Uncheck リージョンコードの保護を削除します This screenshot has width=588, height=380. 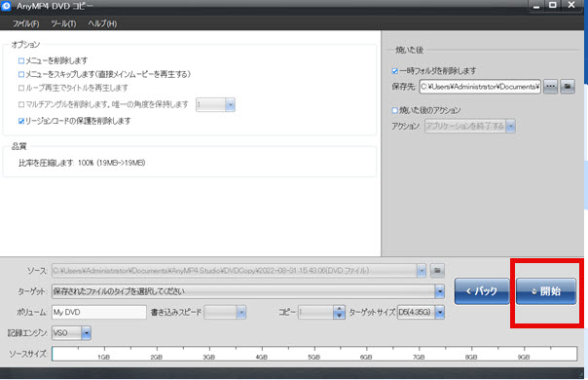[x=21, y=121]
